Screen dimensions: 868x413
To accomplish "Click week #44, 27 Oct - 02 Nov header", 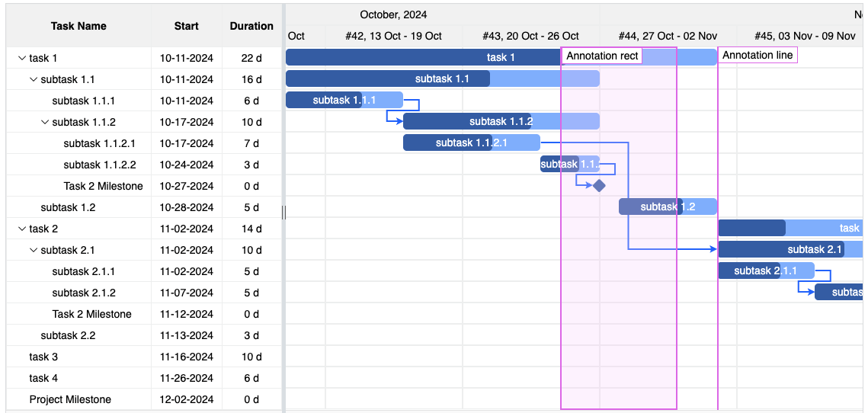I will tap(668, 36).
